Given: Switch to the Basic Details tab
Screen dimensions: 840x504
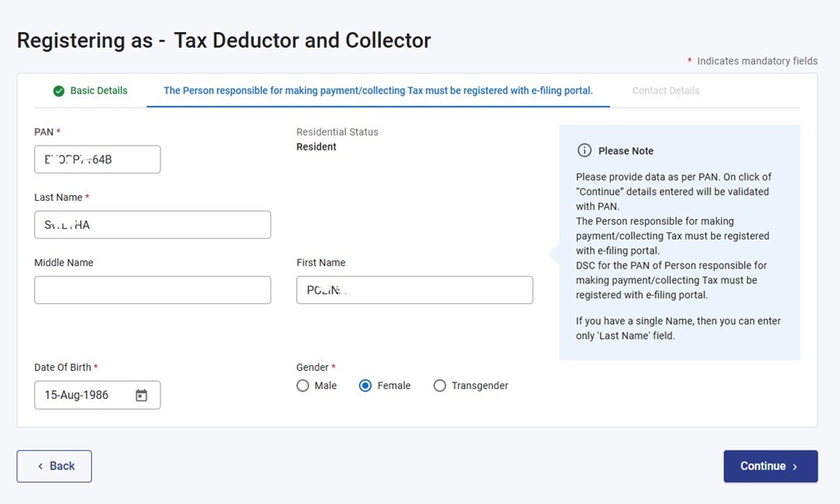Looking at the screenshot, I should pos(89,91).
